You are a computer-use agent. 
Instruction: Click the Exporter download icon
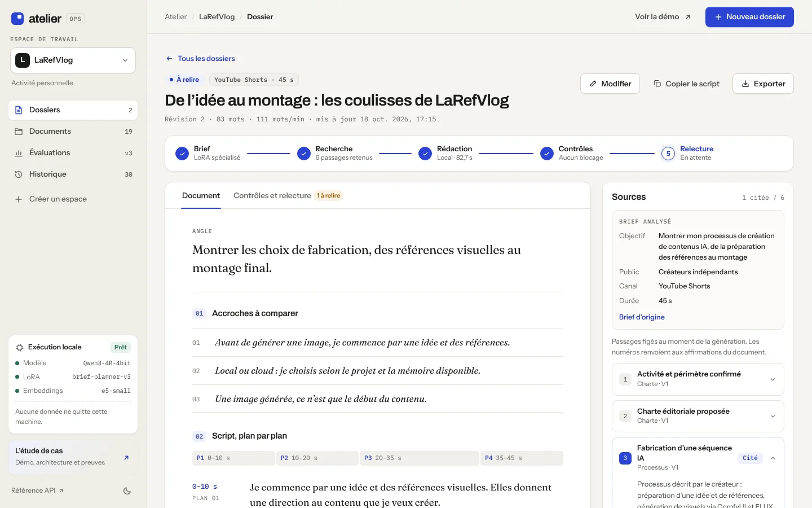745,84
